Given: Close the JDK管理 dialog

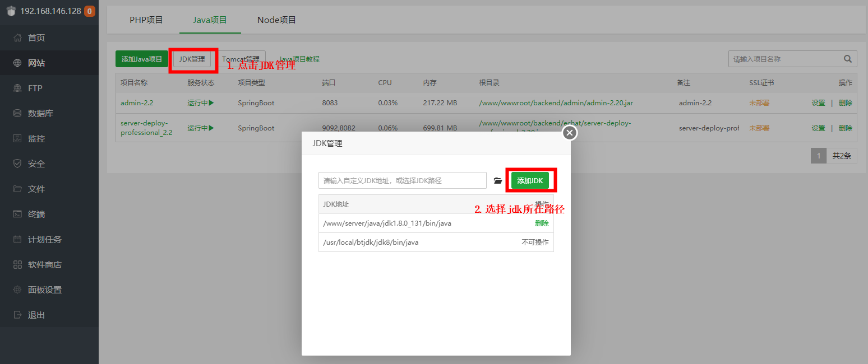Looking at the screenshot, I should (x=570, y=133).
